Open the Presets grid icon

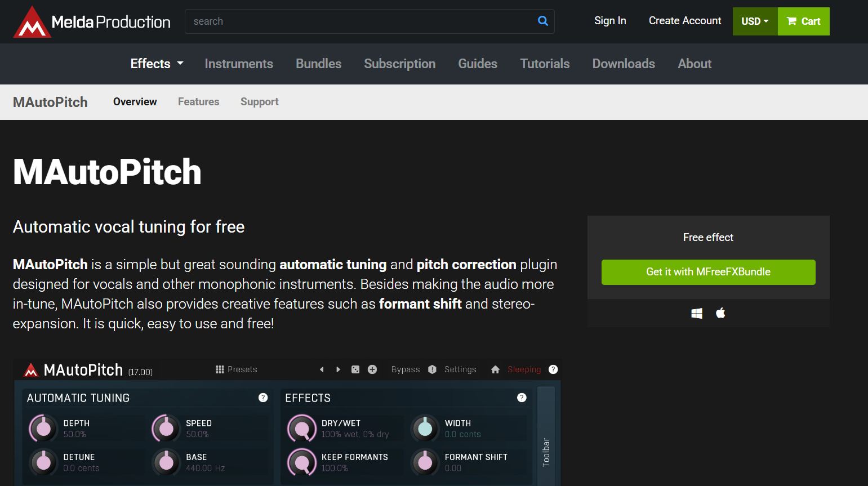tap(220, 369)
